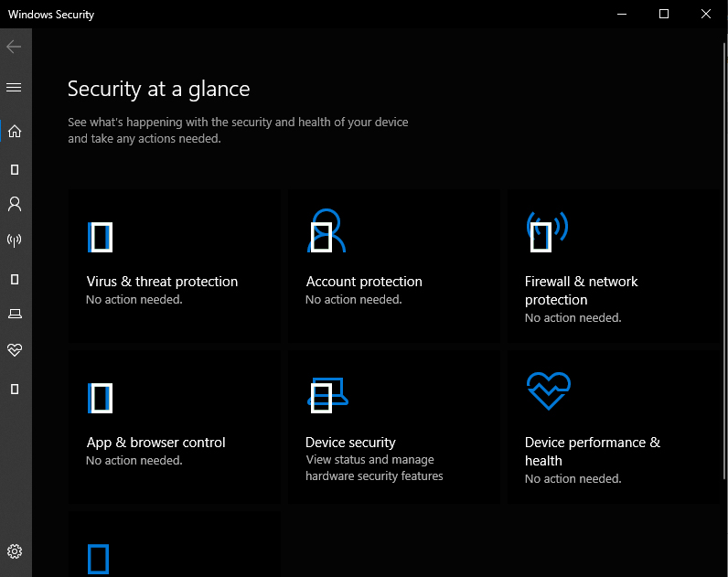Click the vertical scrollbar on the right
Viewport: 728px width, 577px height.
click(x=724, y=261)
